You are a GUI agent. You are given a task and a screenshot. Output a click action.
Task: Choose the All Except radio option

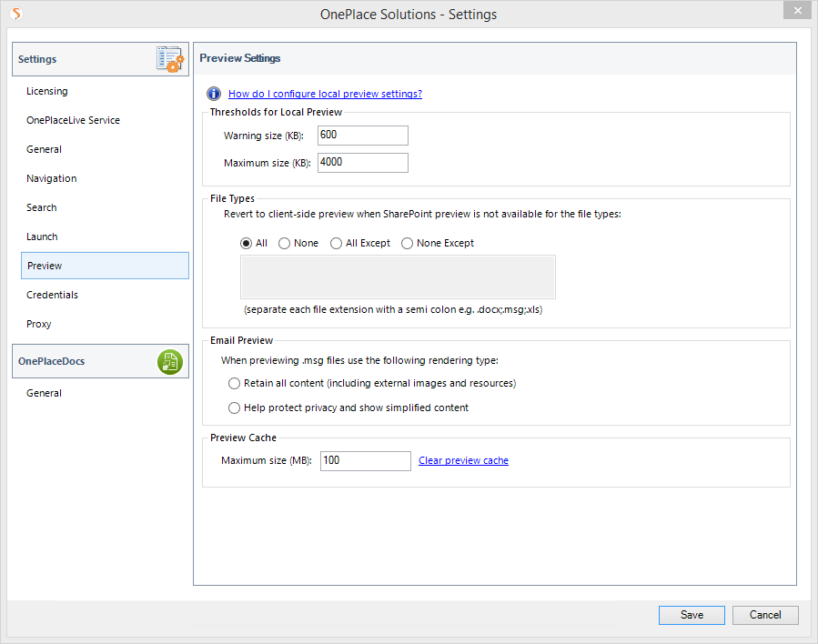tap(337, 244)
